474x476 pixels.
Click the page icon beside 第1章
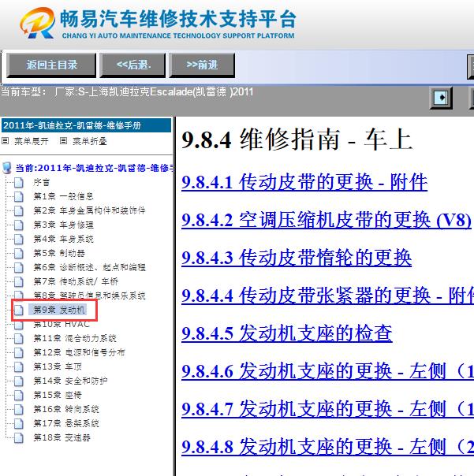pyautogui.click(x=19, y=196)
